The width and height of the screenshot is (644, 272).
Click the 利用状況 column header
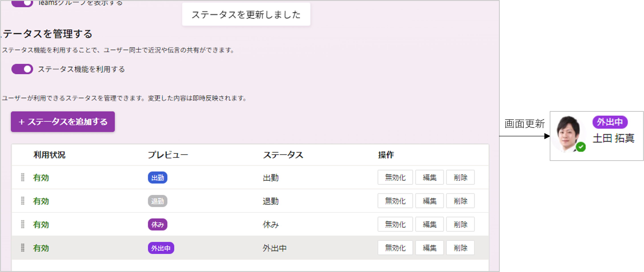click(49, 155)
